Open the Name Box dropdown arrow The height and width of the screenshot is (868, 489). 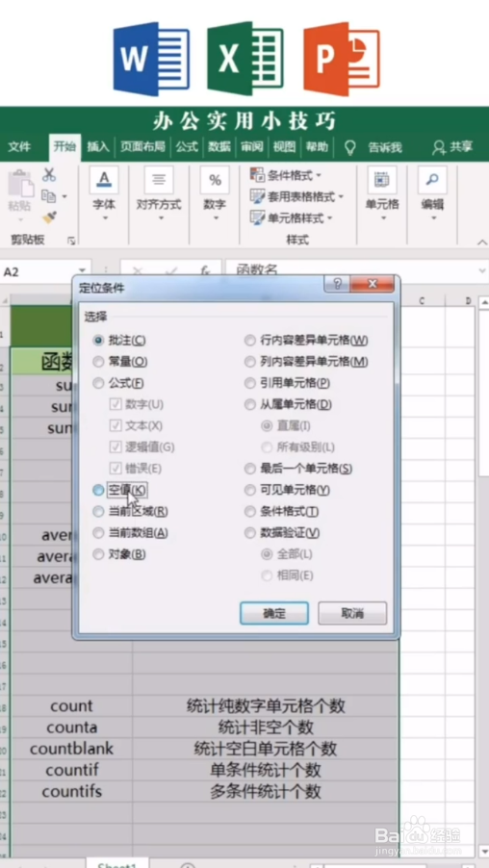83,271
